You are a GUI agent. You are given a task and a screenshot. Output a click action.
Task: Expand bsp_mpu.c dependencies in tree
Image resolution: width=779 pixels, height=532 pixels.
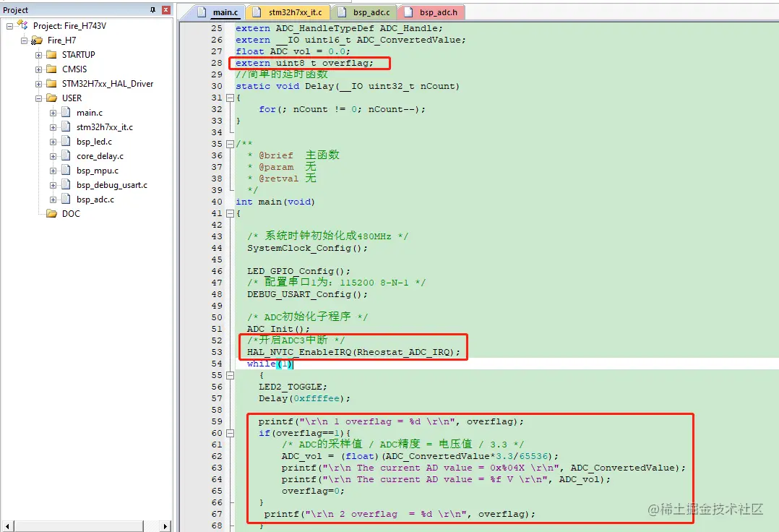point(53,171)
